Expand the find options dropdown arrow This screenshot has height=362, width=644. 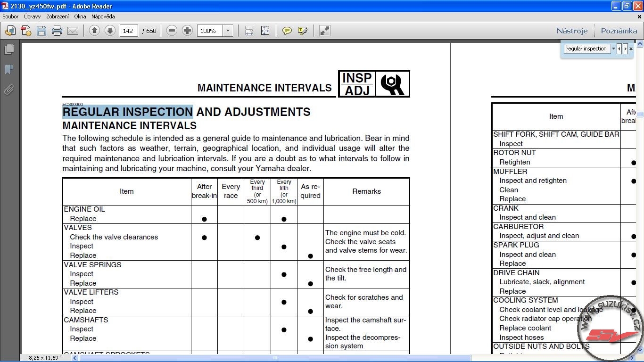pos(613,49)
